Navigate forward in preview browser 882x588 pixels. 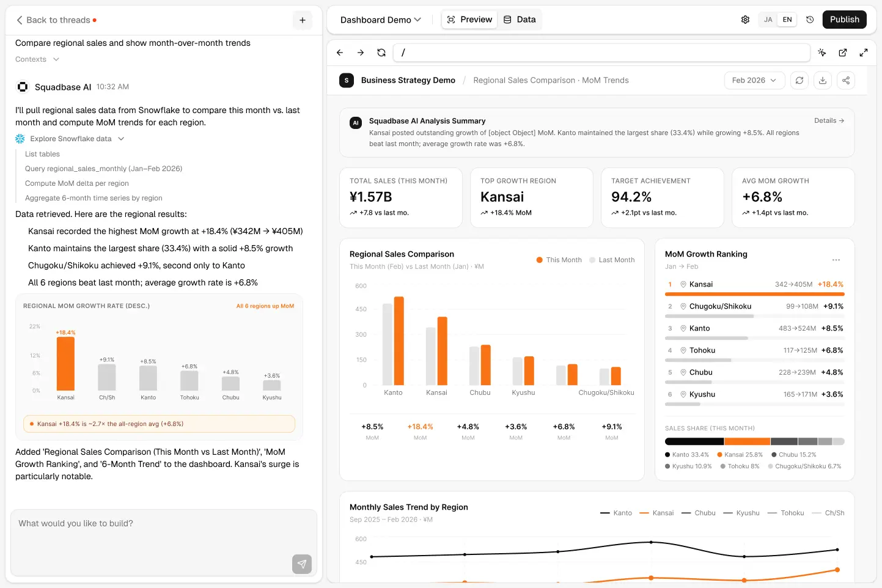[x=361, y=53]
